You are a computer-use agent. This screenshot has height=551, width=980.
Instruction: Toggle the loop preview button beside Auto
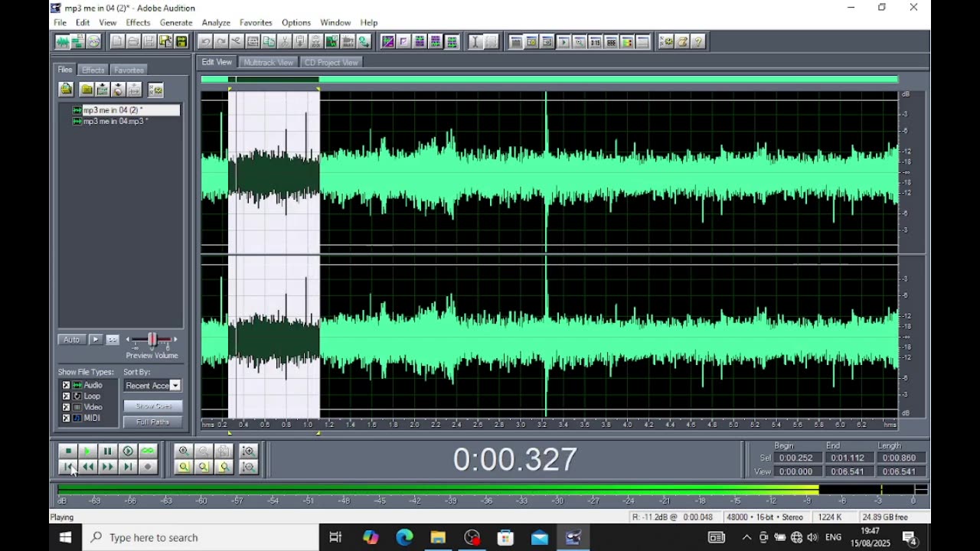pos(113,340)
